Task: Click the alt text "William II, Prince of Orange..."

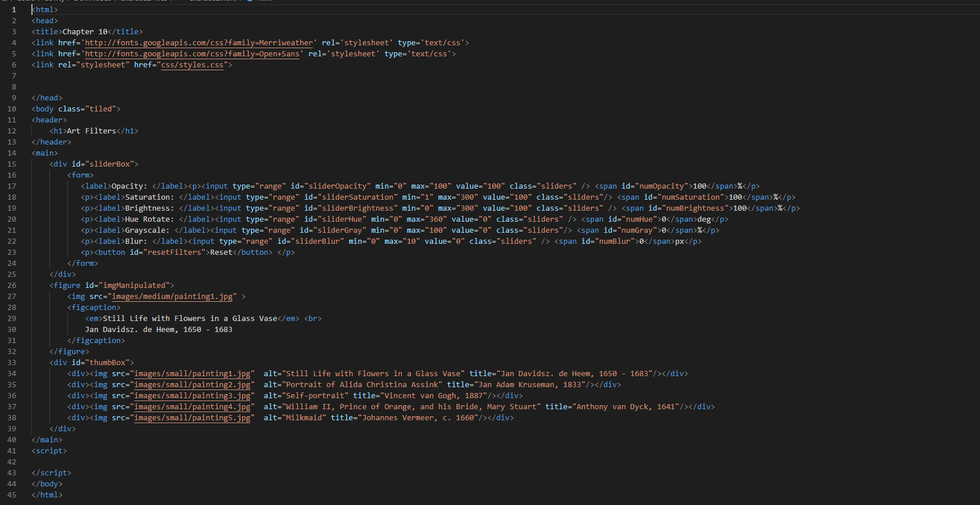Action: tap(411, 407)
